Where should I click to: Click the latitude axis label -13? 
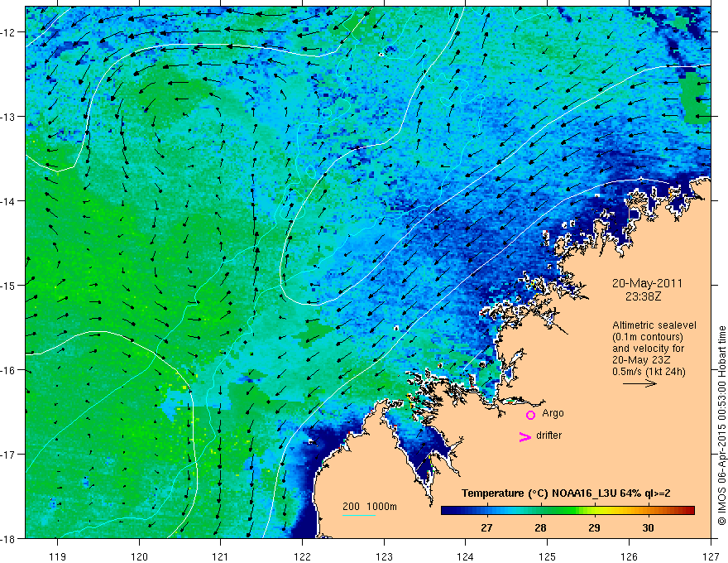point(8,117)
